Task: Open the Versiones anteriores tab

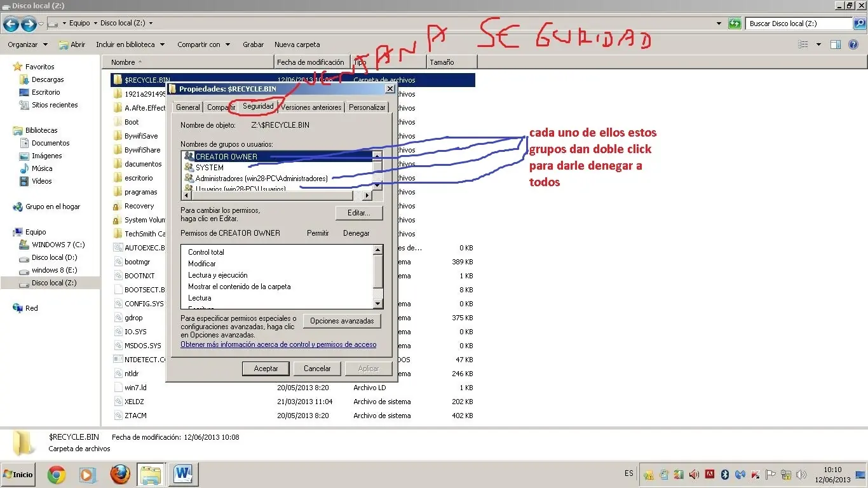Action: coord(311,107)
